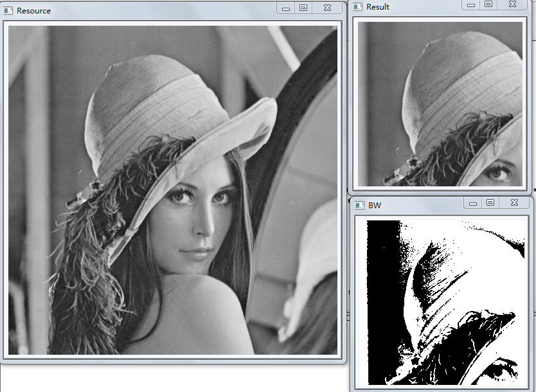Viewport: 536px width, 392px height.
Task: Click the cropped hat image in Result window
Action: coord(440,104)
